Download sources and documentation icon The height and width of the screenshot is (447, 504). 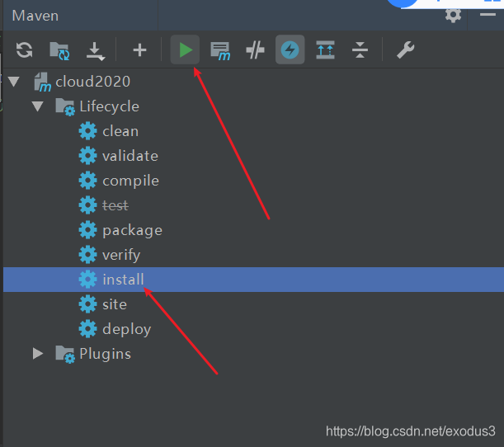click(96, 51)
